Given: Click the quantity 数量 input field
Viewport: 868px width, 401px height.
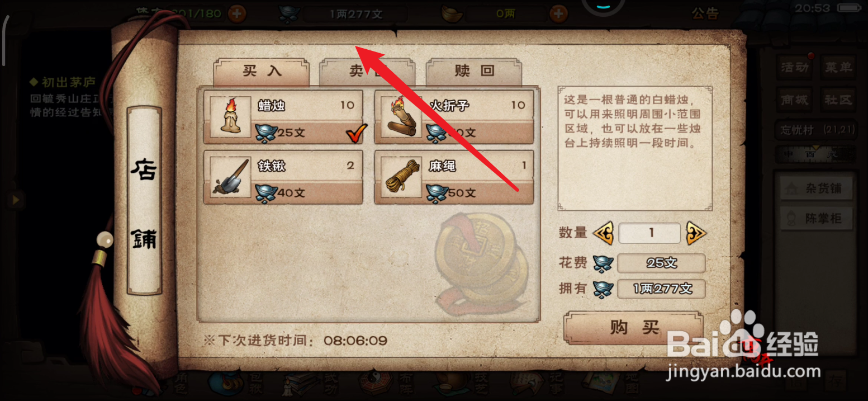Looking at the screenshot, I should click(x=649, y=233).
